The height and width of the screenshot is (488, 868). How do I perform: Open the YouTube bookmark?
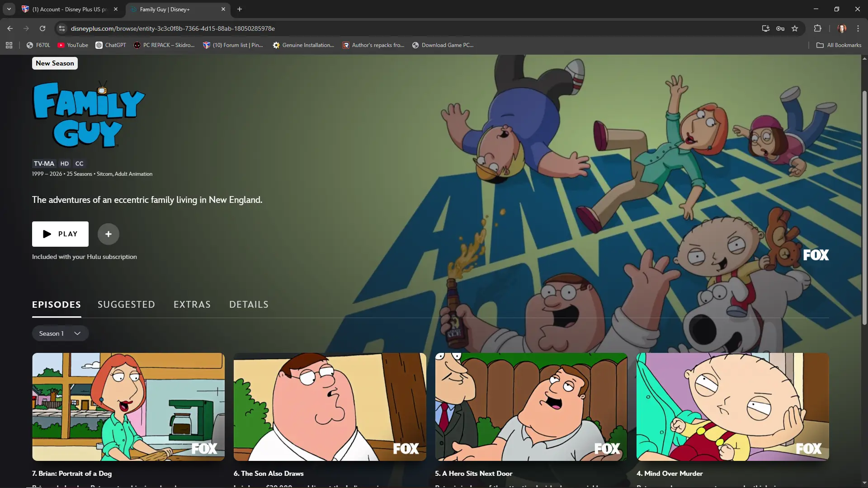(73, 45)
